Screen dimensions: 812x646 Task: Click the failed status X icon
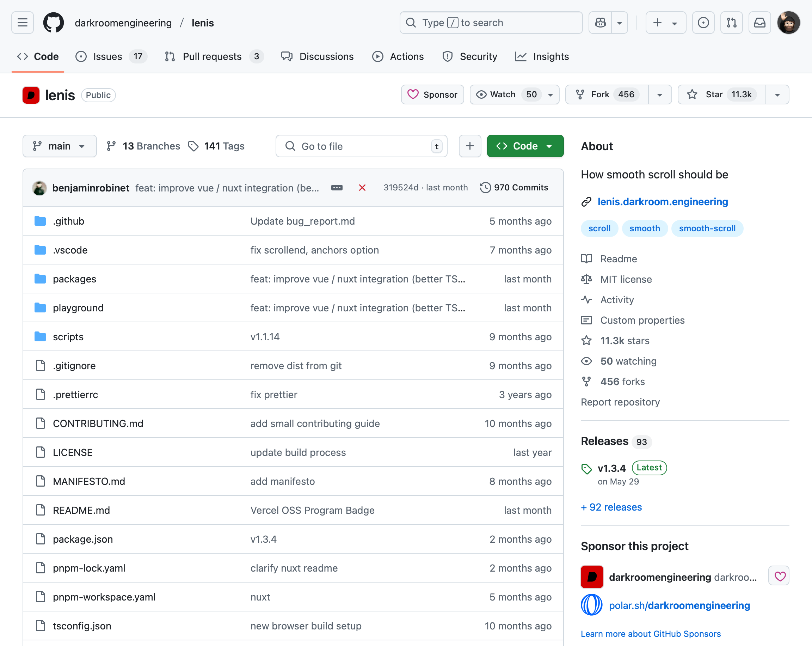pyautogui.click(x=362, y=188)
